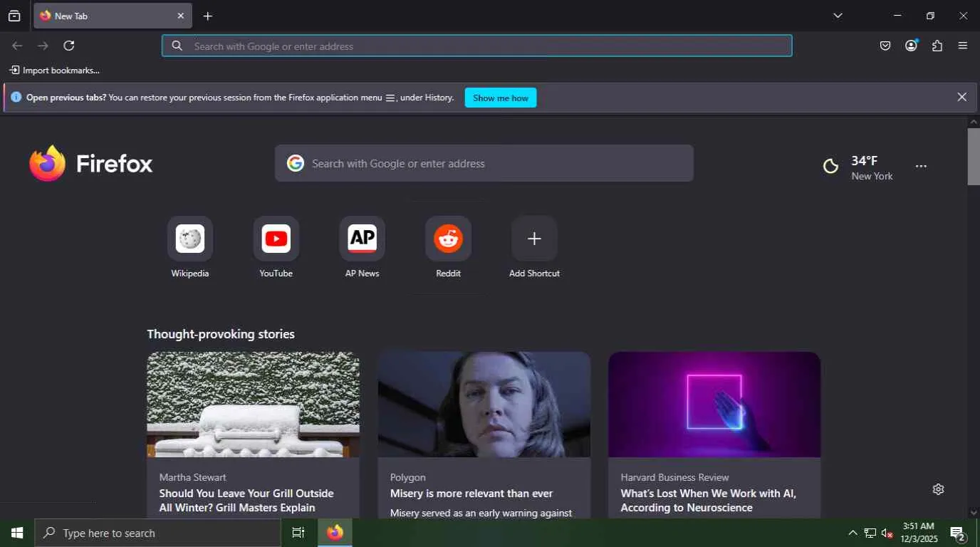The width and height of the screenshot is (980, 547).
Task: Click the Firefox logo on page
Action: pyautogui.click(x=91, y=163)
